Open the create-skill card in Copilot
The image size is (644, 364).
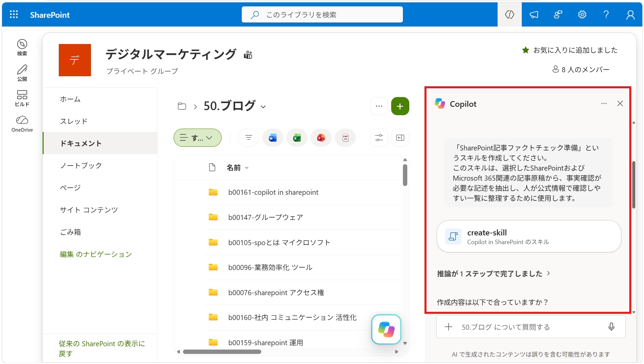click(x=529, y=236)
